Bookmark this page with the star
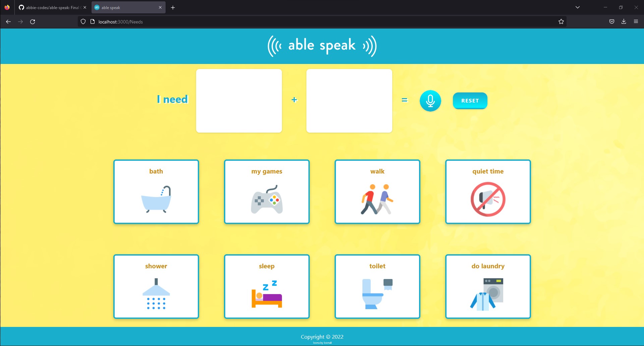The width and height of the screenshot is (644, 346). click(x=561, y=22)
